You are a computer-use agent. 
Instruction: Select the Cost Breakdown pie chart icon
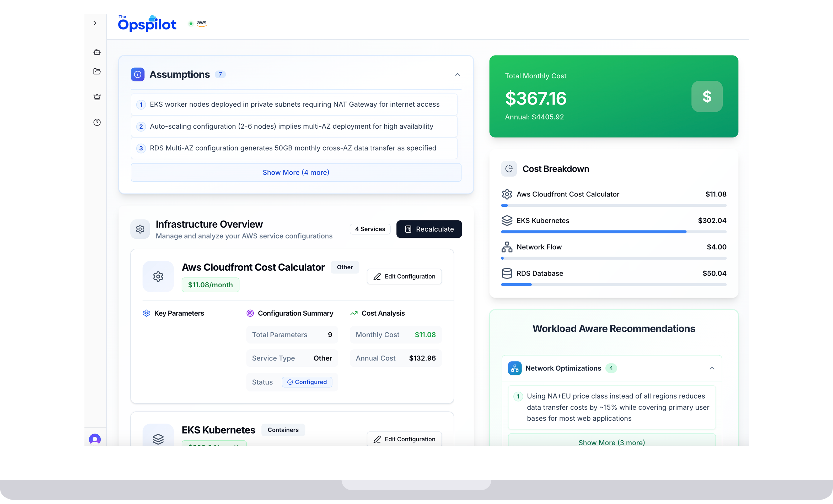[x=509, y=168]
